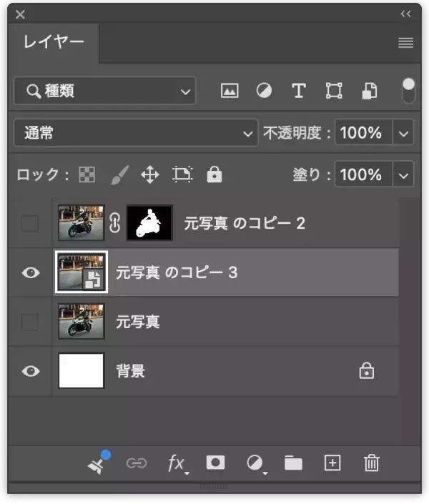The image size is (429, 504).
Task: Click the 元写真 のコピー 3 smart object thumbnail
Action: [x=82, y=272]
